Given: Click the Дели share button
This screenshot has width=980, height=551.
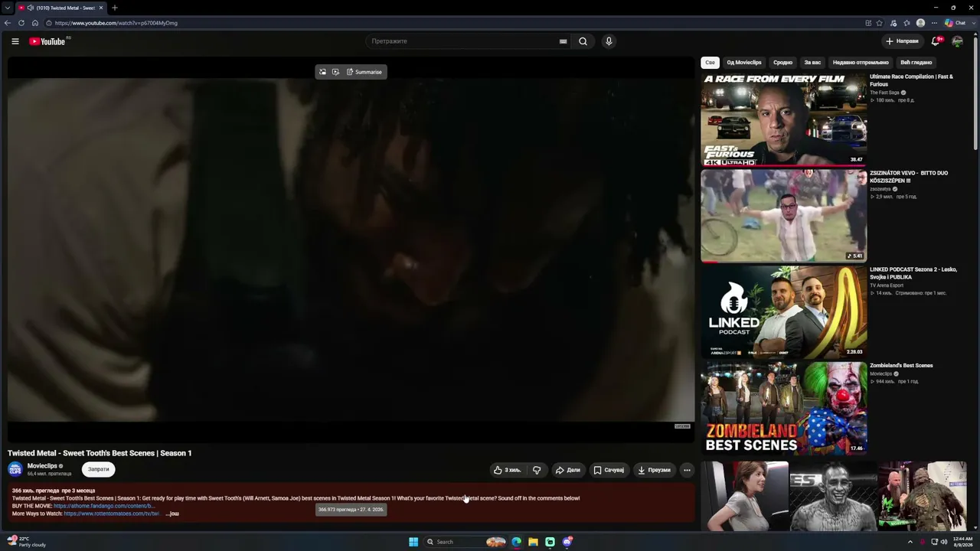Looking at the screenshot, I should click(567, 470).
